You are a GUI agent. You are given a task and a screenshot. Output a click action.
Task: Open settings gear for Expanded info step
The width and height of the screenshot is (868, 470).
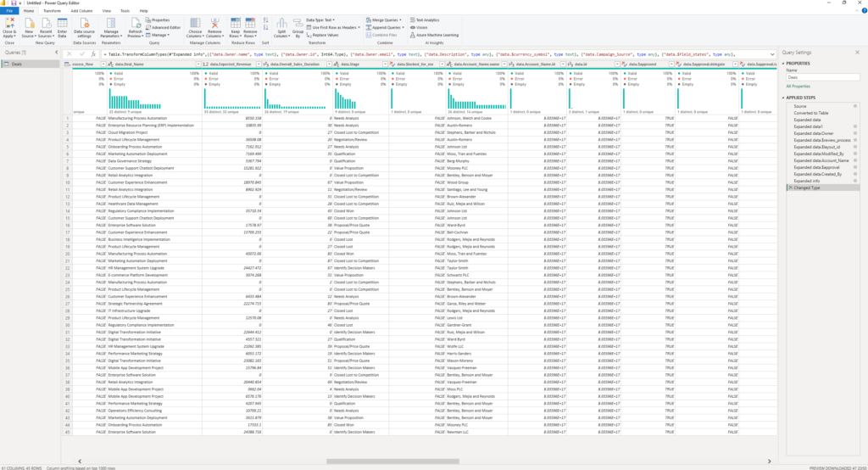854,181
